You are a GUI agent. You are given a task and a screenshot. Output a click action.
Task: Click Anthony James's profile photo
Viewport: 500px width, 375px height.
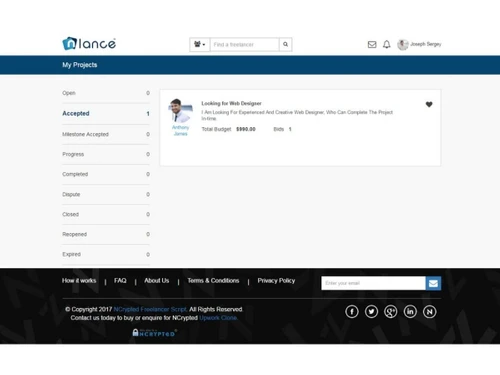[x=181, y=110]
